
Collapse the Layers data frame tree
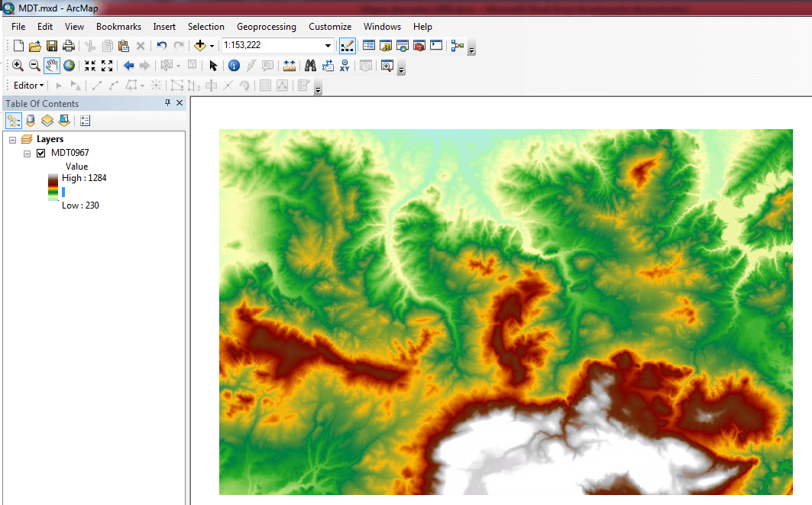[x=13, y=140]
